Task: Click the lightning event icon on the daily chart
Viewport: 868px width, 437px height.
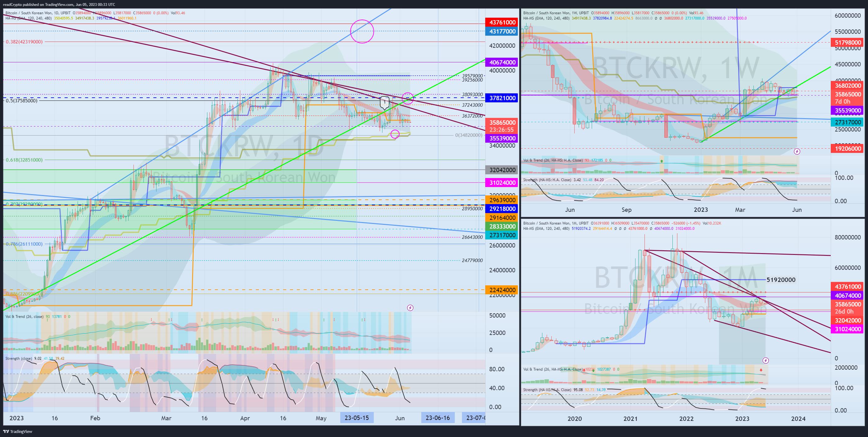Action: point(410,308)
